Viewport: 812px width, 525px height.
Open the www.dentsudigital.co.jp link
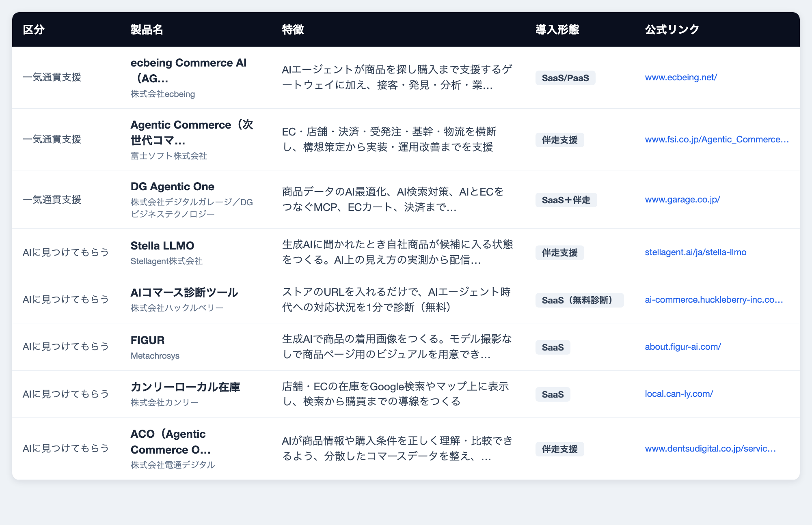(710, 449)
